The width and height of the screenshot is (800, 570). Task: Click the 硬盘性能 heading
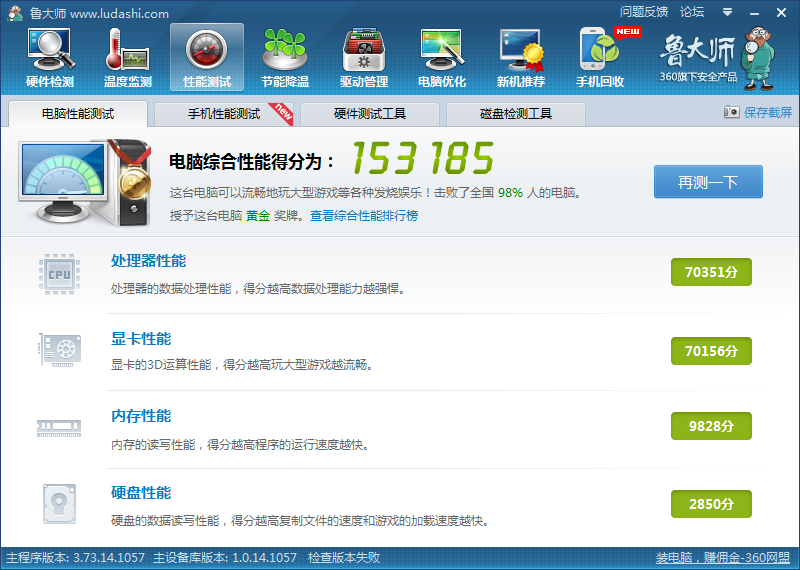click(x=141, y=493)
